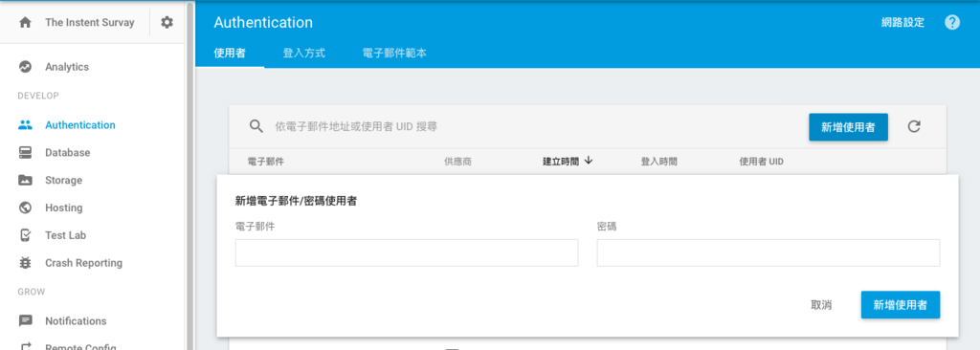Select Authentication in the sidebar
This screenshot has height=350, width=980.
80,125
